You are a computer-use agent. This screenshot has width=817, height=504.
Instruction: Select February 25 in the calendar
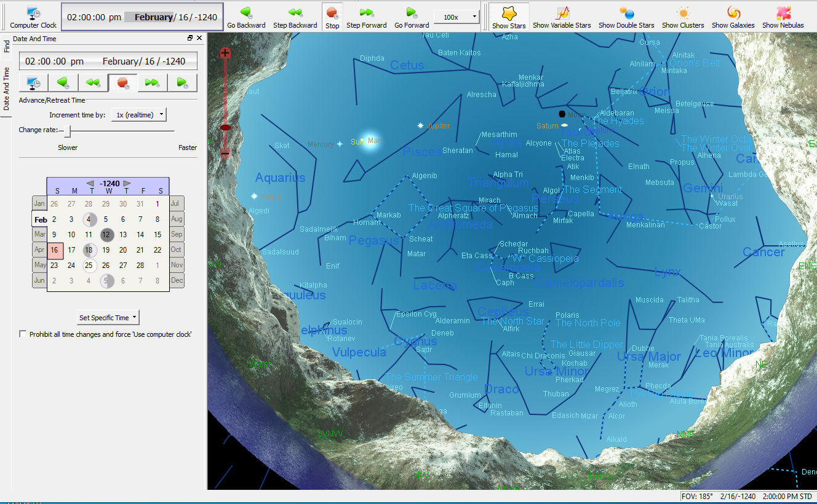click(x=89, y=266)
